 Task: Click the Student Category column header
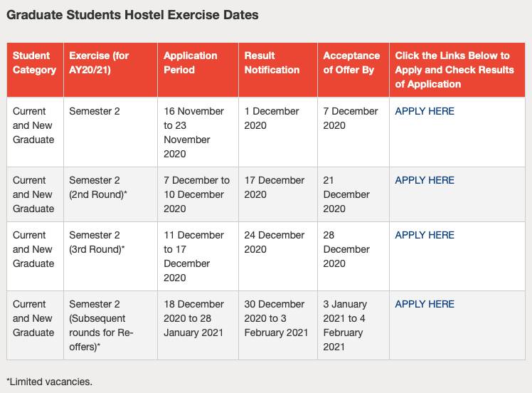click(x=34, y=63)
